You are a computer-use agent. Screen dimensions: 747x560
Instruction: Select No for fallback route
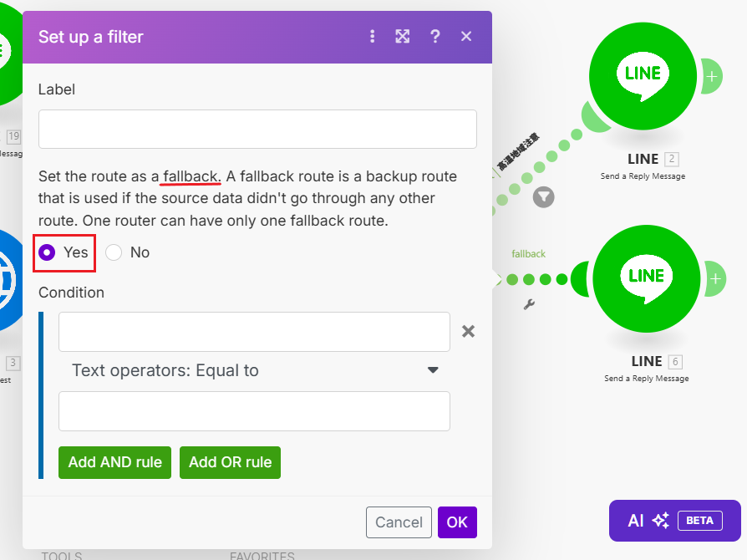click(x=114, y=252)
